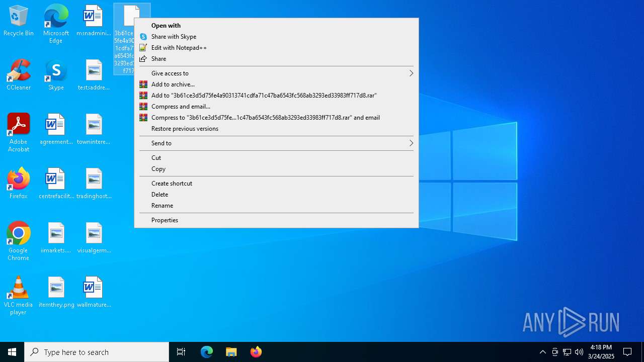
Task: Open Task View on the taskbar
Action: tap(181, 352)
